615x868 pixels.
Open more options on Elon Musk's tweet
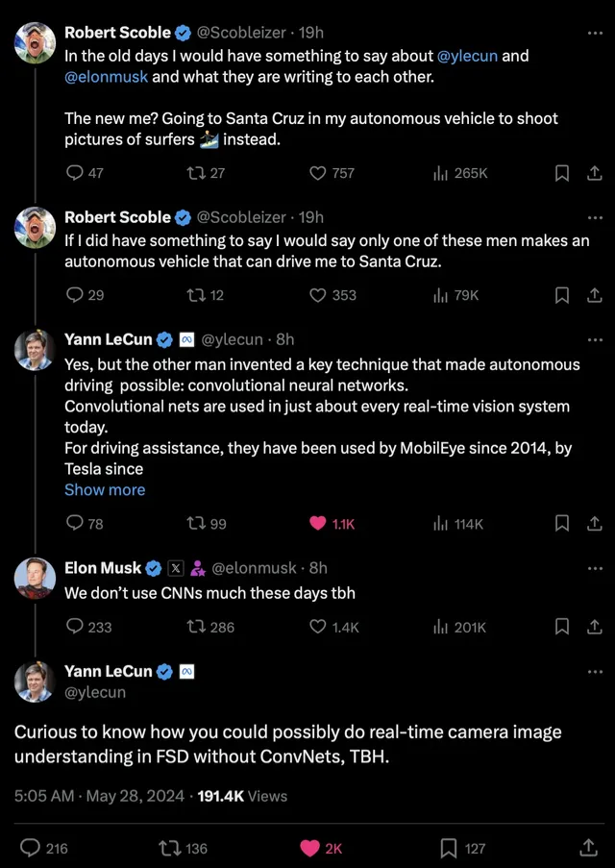coord(595,568)
